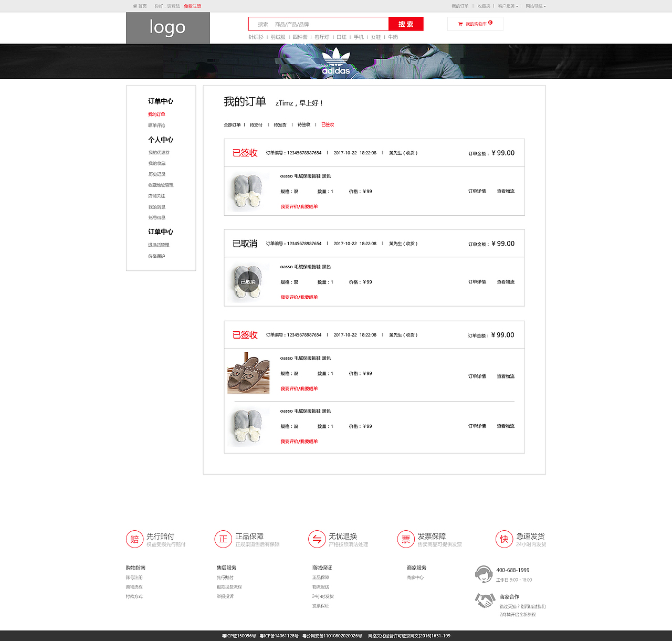Screen dimensions: 672x641
Task: Open the 网站导航 dropdown menu
Action: click(535, 6)
